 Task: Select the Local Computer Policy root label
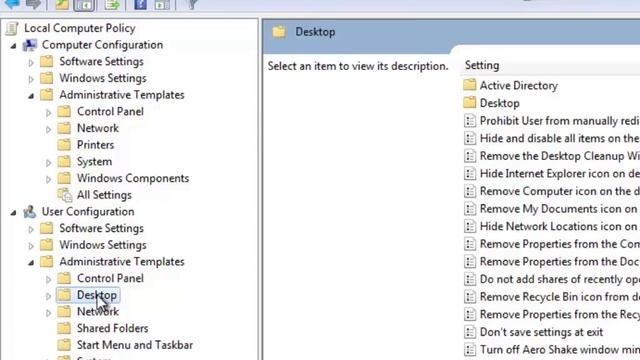pos(80,28)
